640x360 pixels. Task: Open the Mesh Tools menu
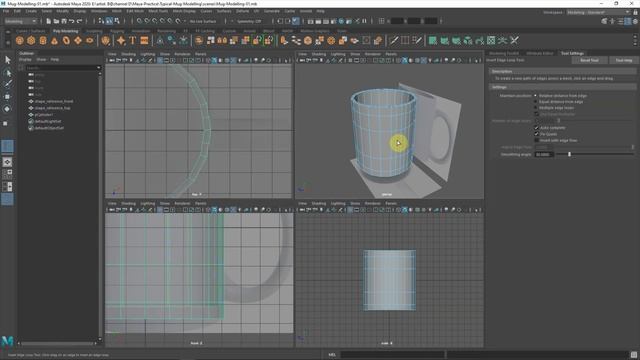coord(158,11)
